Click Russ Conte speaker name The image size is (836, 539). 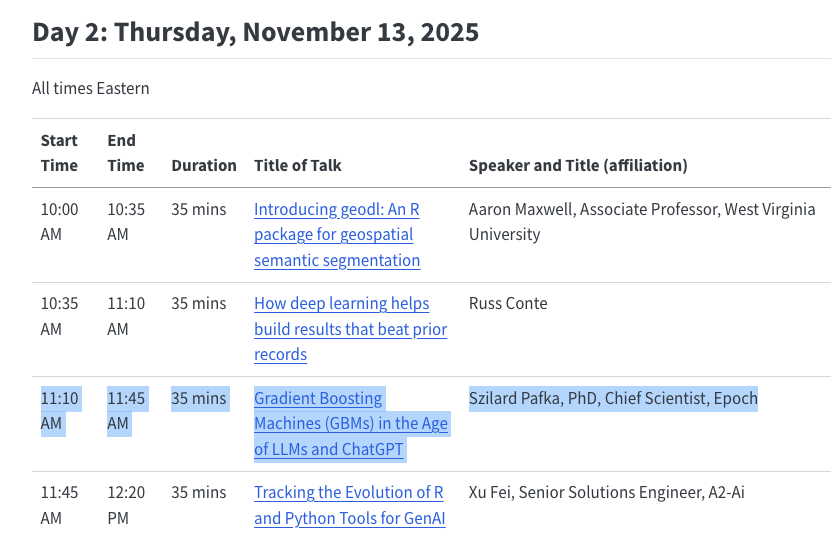(x=508, y=303)
